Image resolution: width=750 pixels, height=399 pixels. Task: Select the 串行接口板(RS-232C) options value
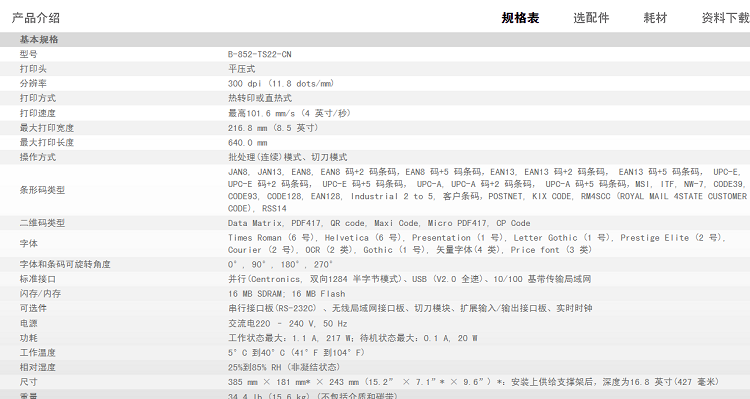(410, 309)
